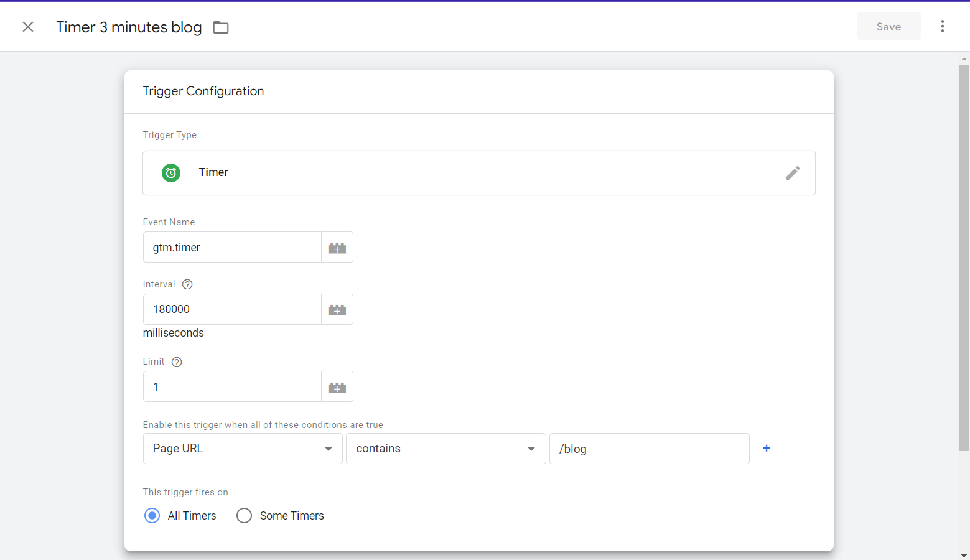Click the Interval field showing 180000
970x560 pixels.
point(232,309)
